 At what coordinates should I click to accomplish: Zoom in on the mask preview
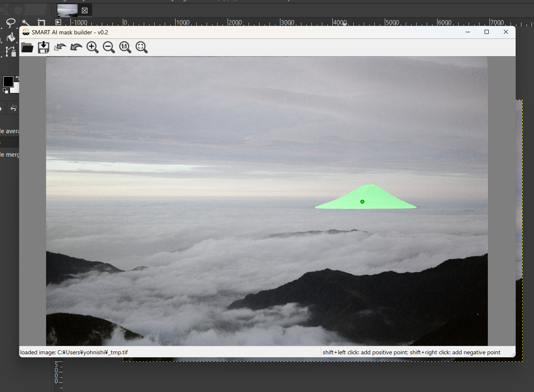(92, 47)
